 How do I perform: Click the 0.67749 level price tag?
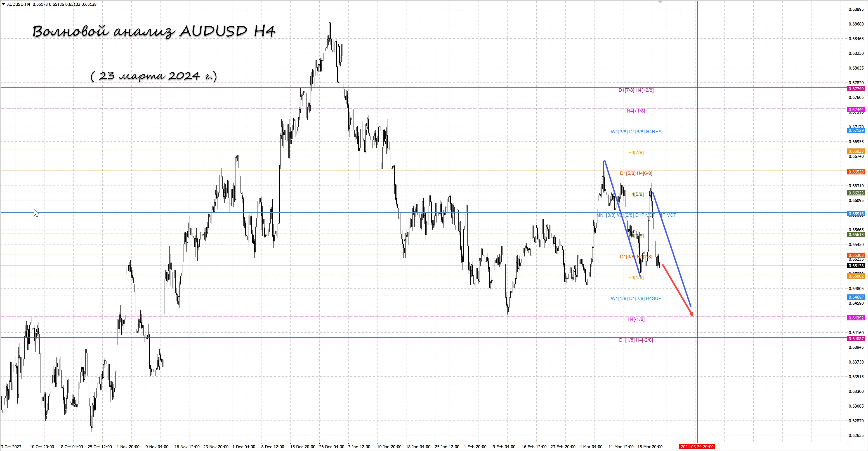(x=856, y=89)
